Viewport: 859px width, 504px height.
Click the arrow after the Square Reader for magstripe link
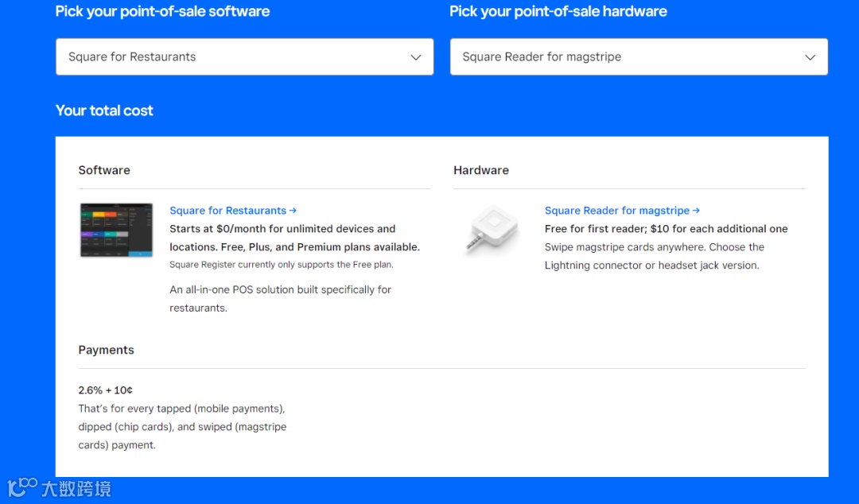696,211
